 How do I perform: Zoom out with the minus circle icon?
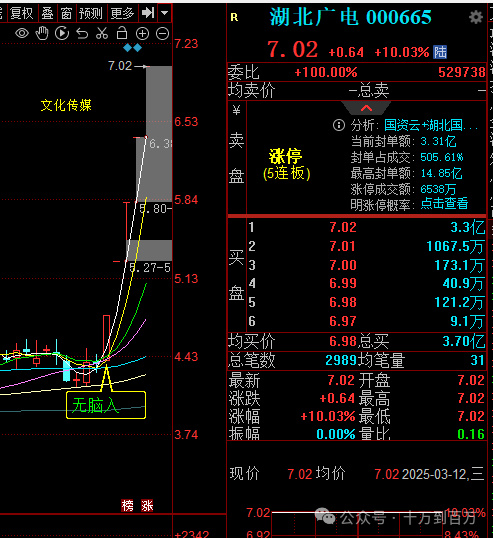[x=162, y=34]
